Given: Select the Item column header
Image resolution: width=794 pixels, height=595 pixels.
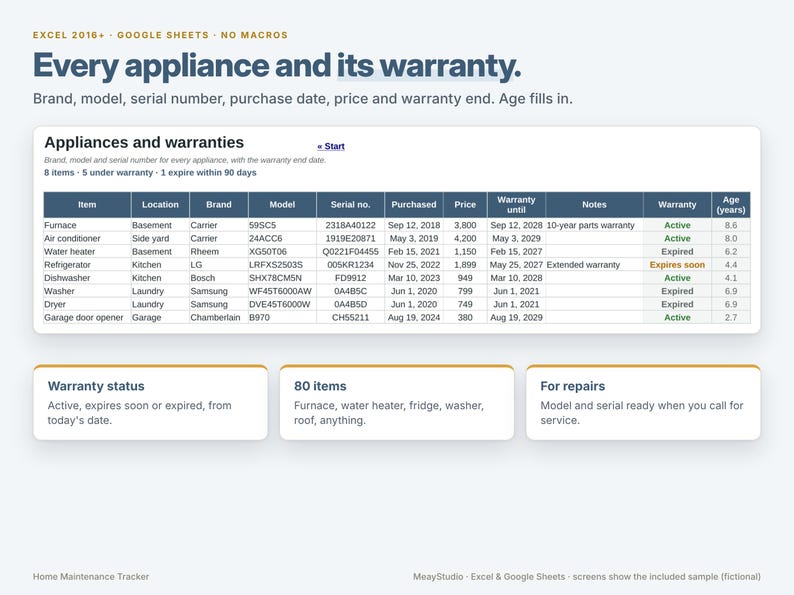Looking at the screenshot, I should point(87,205).
